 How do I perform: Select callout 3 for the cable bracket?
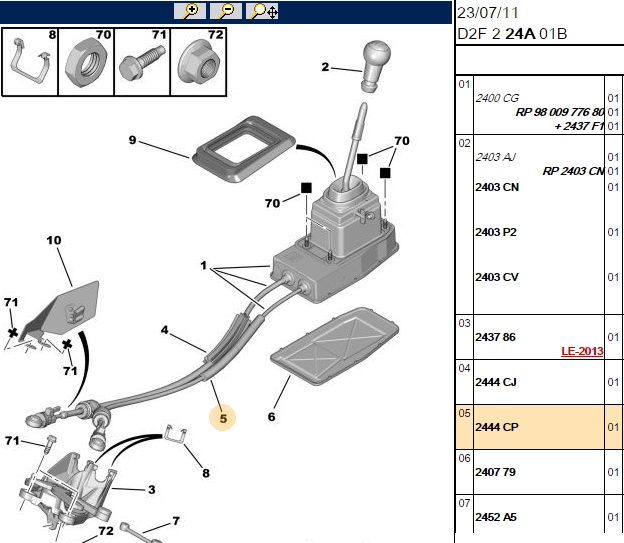tap(152, 489)
